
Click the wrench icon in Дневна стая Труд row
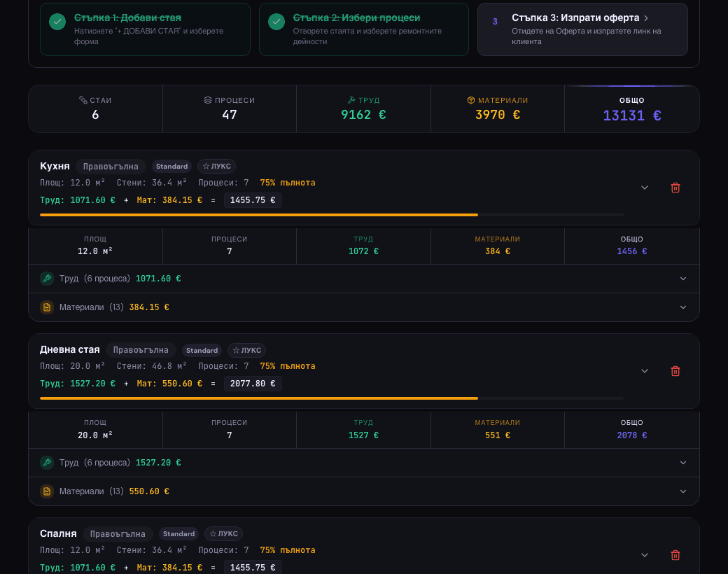coord(47,463)
